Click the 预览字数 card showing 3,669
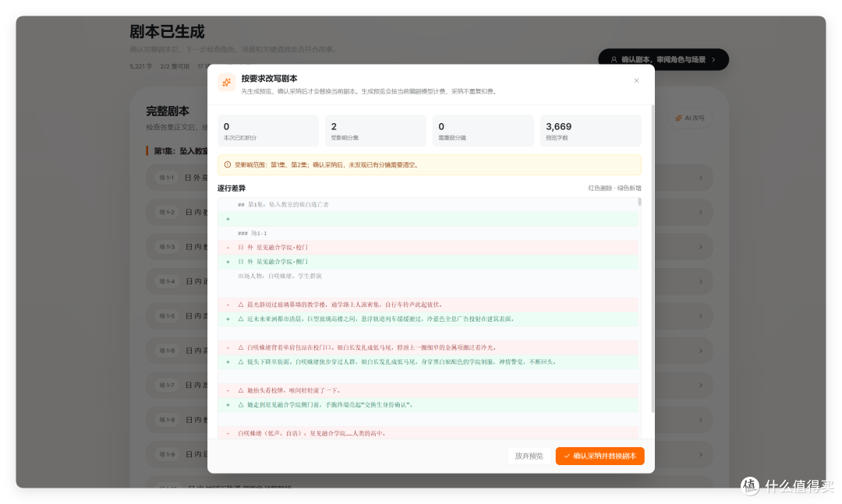842x504 pixels. (x=591, y=130)
